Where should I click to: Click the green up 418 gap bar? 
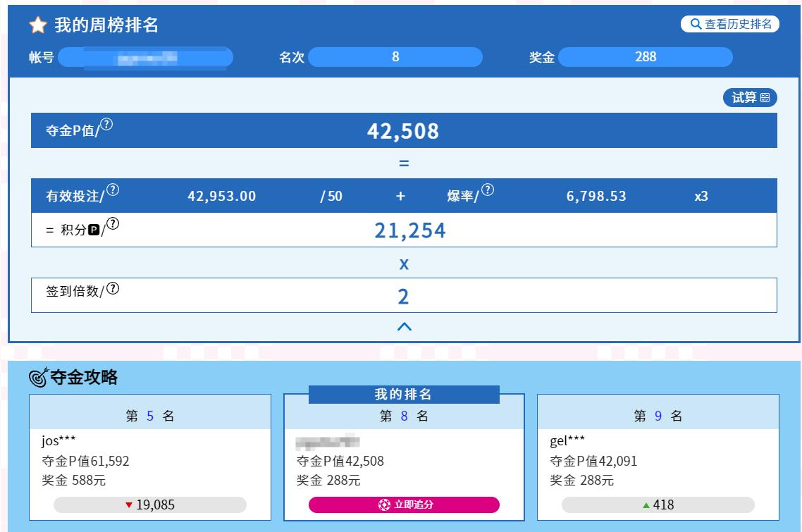click(658, 505)
